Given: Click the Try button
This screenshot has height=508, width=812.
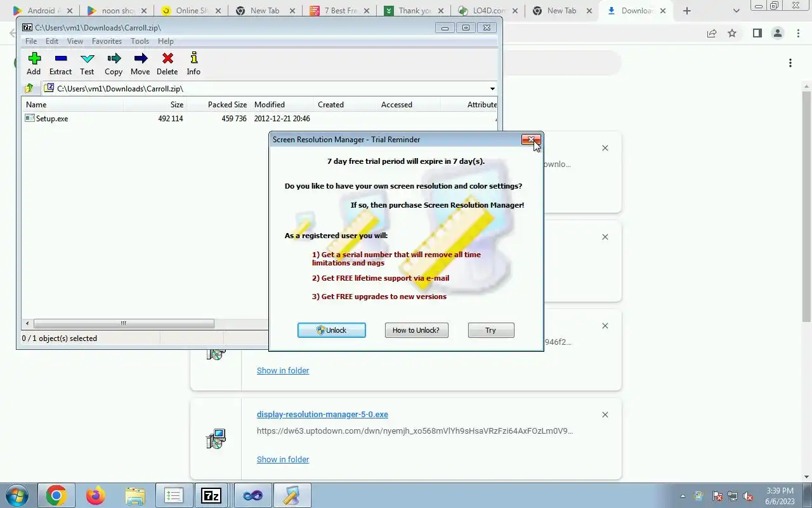Looking at the screenshot, I should coord(491,330).
